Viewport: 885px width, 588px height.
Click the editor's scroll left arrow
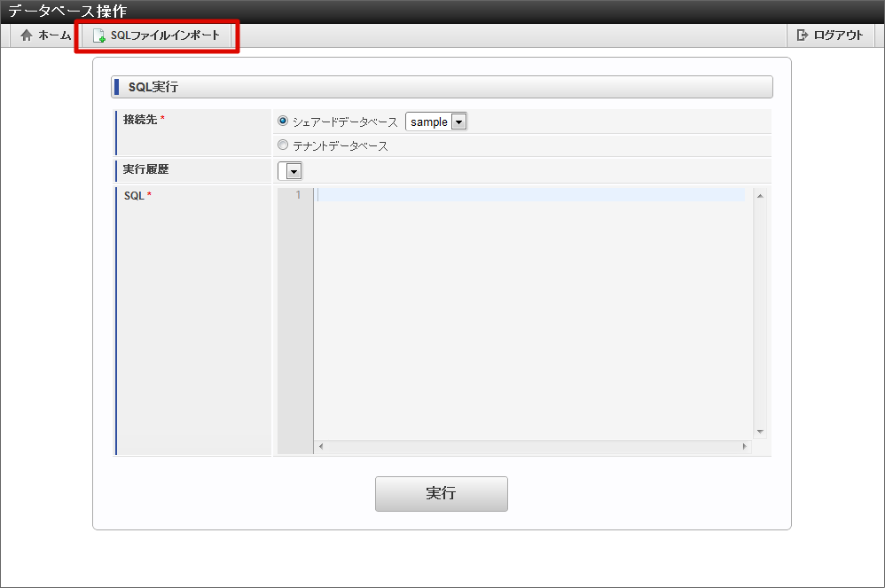pos(321,446)
